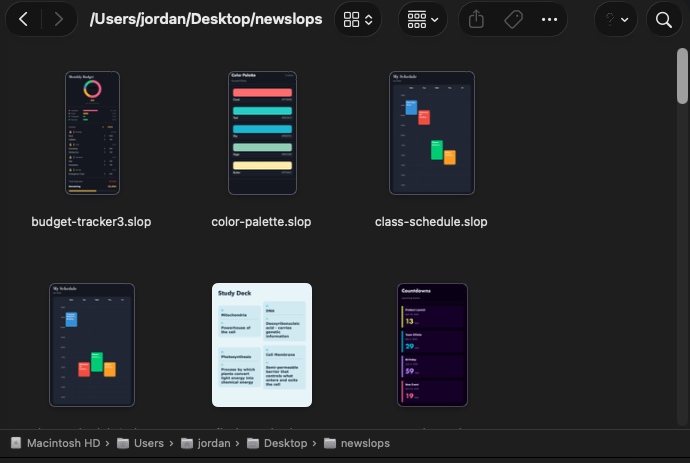Click the vertical scrollbar thumb
690x463 pixels.
click(683, 76)
